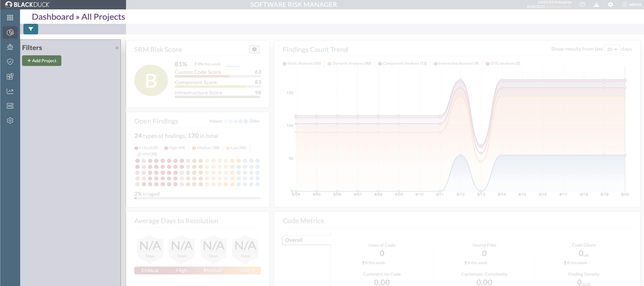Click the Critical severity color legend dot
Viewport: 644px width, 286px height.
(136, 148)
